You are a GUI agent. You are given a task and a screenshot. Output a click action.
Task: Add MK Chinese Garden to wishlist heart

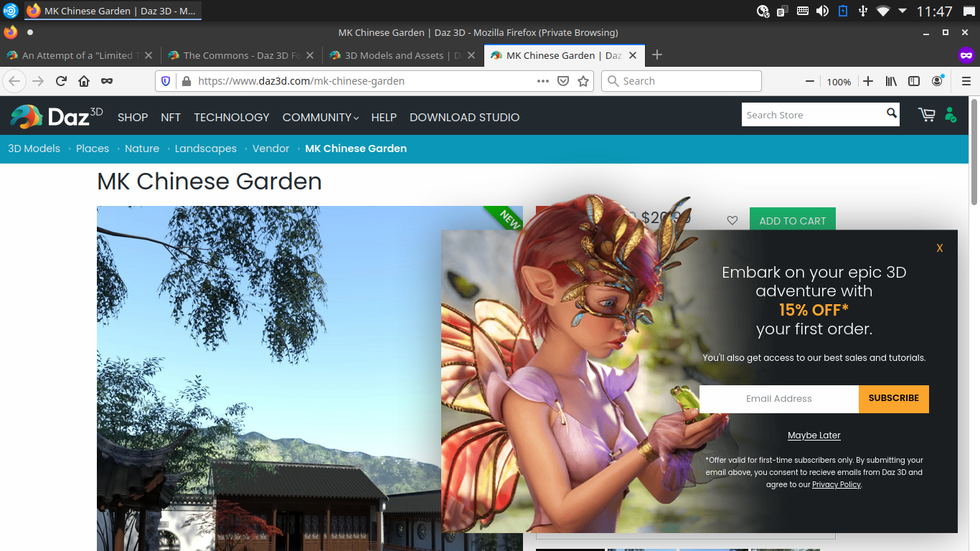click(x=732, y=220)
